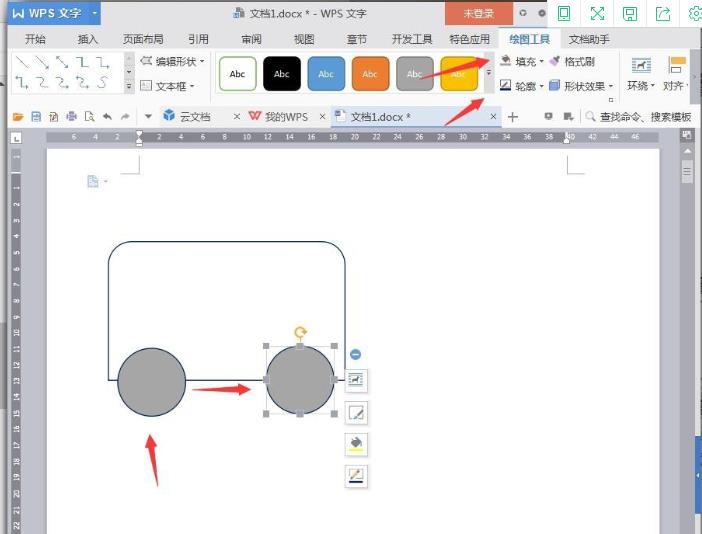This screenshot has width=702, height=534.
Task: Select the curved double-arrow connector shape
Action: pos(82,82)
